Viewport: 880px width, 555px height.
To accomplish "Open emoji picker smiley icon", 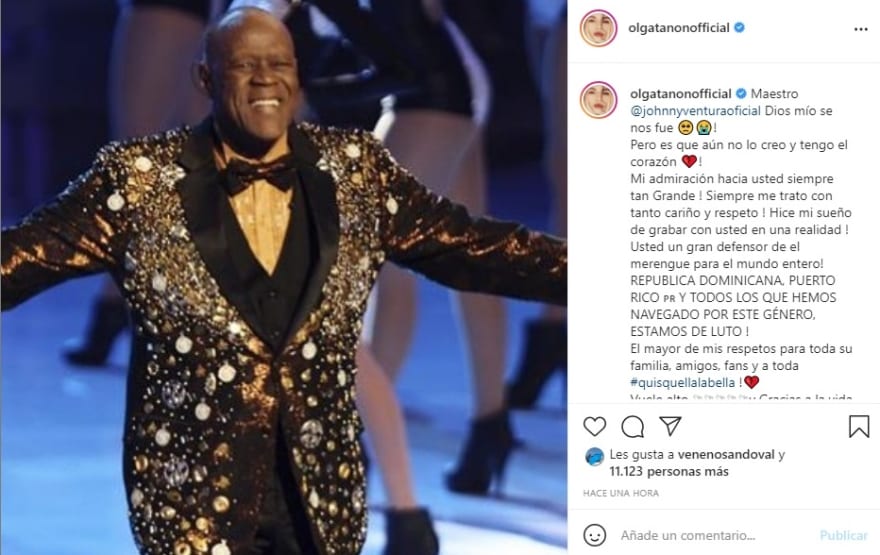I will coord(594,535).
